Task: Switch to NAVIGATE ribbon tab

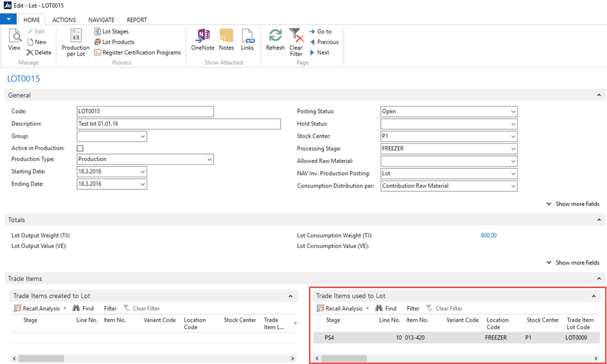Action: tap(101, 20)
